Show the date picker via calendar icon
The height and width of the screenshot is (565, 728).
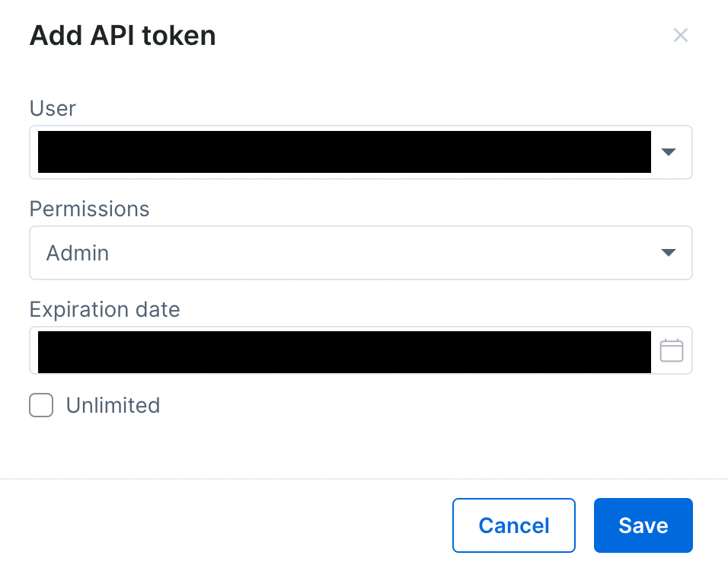click(x=671, y=350)
